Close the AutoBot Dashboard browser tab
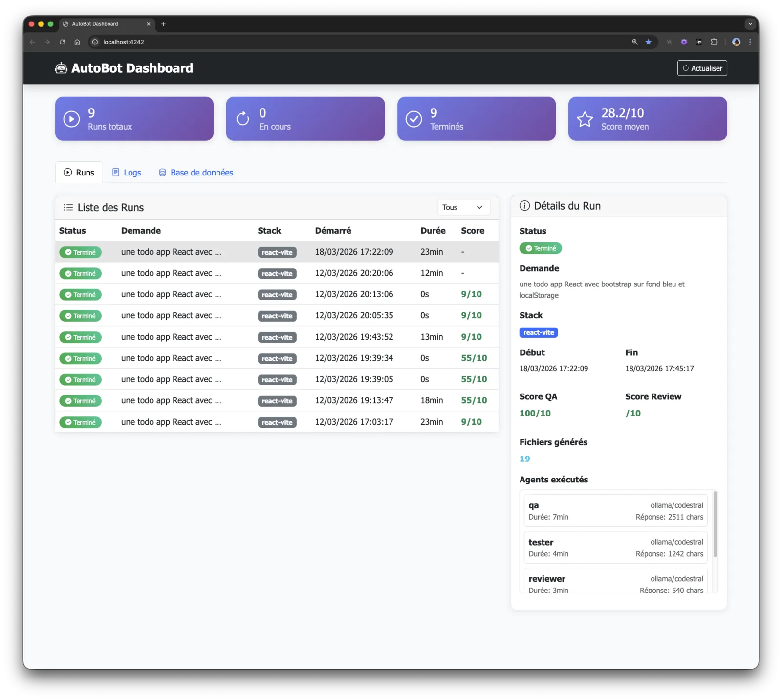This screenshot has width=782, height=700. 149,24
